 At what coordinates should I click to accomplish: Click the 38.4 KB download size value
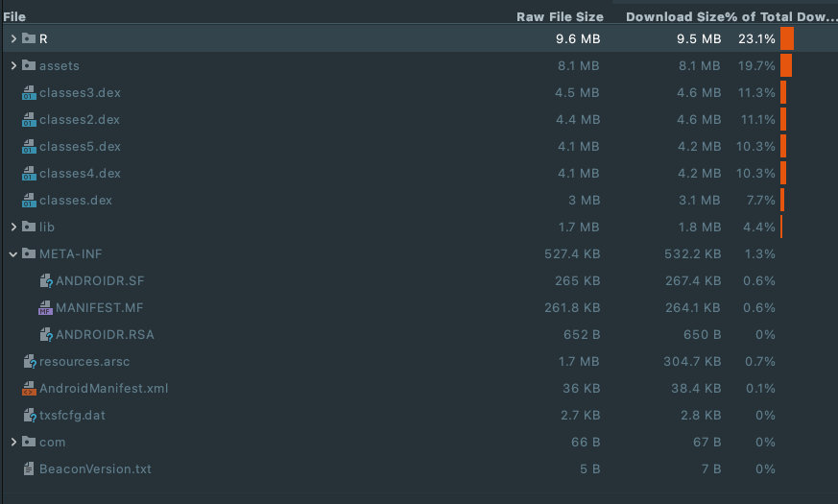[x=696, y=389]
